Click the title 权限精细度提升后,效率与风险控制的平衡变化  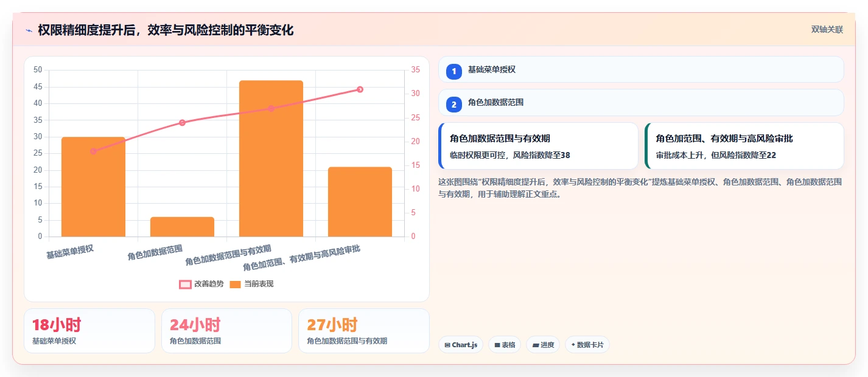tap(166, 30)
